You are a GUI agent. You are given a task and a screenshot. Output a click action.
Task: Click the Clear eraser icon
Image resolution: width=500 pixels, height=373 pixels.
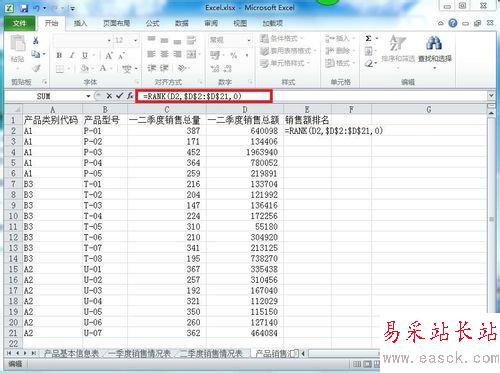[x=368, y=63]
